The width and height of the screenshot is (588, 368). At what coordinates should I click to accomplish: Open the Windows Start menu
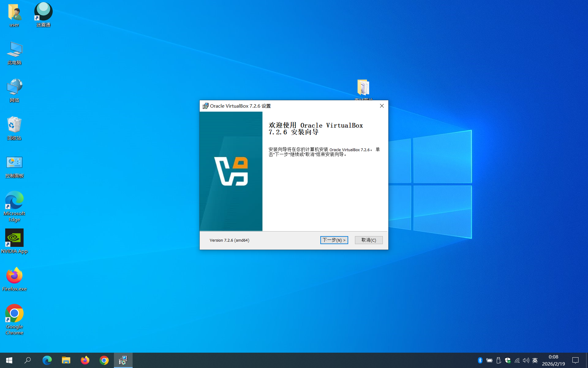click(x=9, y=360)
